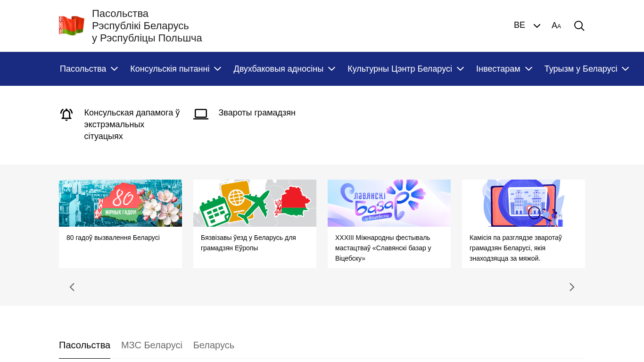Click the 80 мірных гадоў banner image
The width and height of the screenshot is (644, 362).
pyautogui.click(x=120, y=203)
